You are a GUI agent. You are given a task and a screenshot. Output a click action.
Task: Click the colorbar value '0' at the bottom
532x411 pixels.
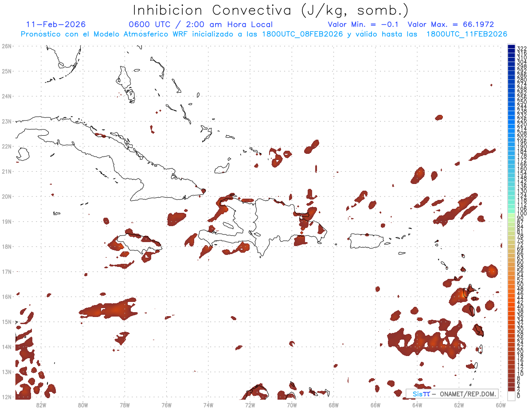[519, 396]
